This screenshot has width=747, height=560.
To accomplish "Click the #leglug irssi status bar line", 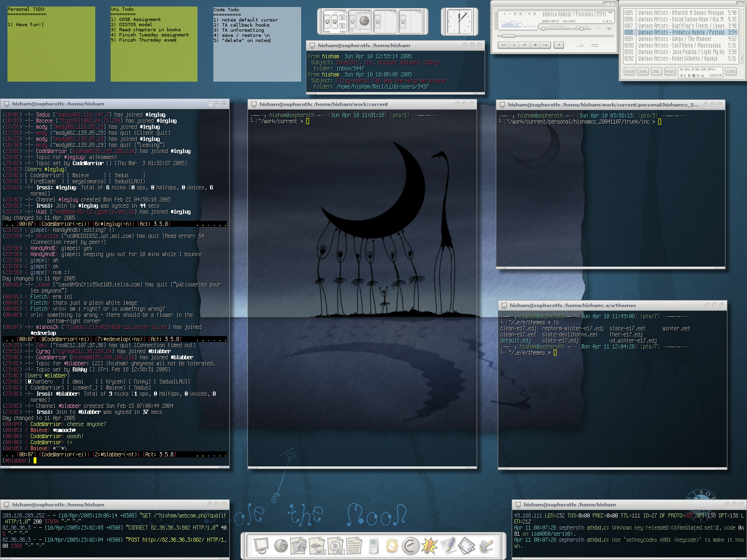I will click(114, 224).
